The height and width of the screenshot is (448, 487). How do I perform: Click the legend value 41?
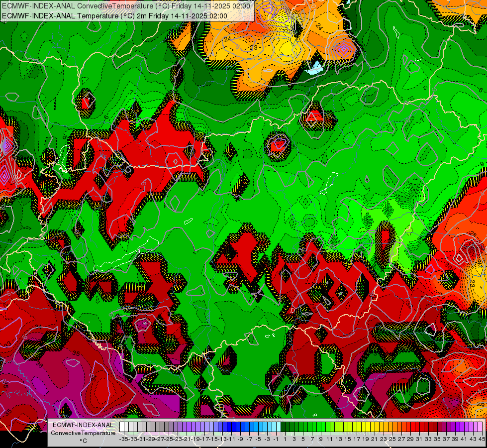464,440
